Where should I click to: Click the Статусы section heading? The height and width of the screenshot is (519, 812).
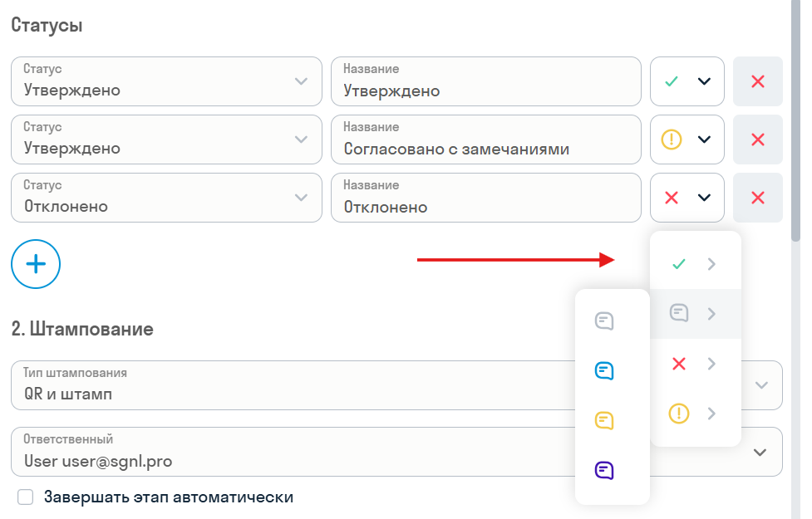[47, 25]
